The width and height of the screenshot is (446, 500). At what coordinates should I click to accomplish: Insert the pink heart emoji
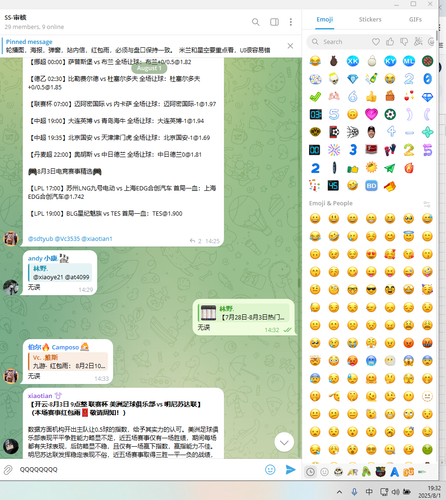371,114
